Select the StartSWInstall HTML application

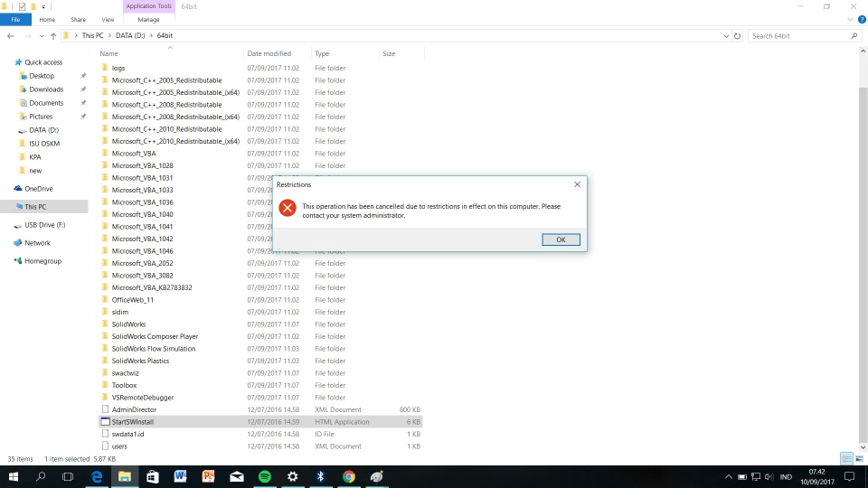132,422
